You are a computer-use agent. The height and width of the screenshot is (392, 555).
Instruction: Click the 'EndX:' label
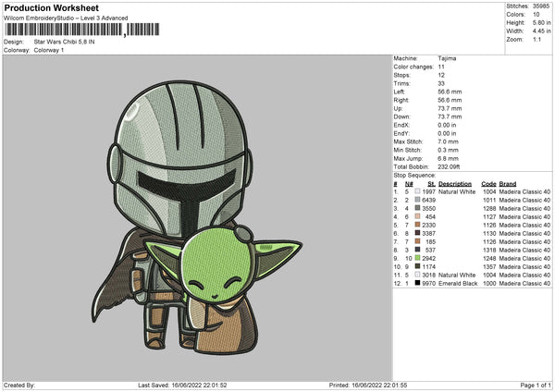click(401, 125)
